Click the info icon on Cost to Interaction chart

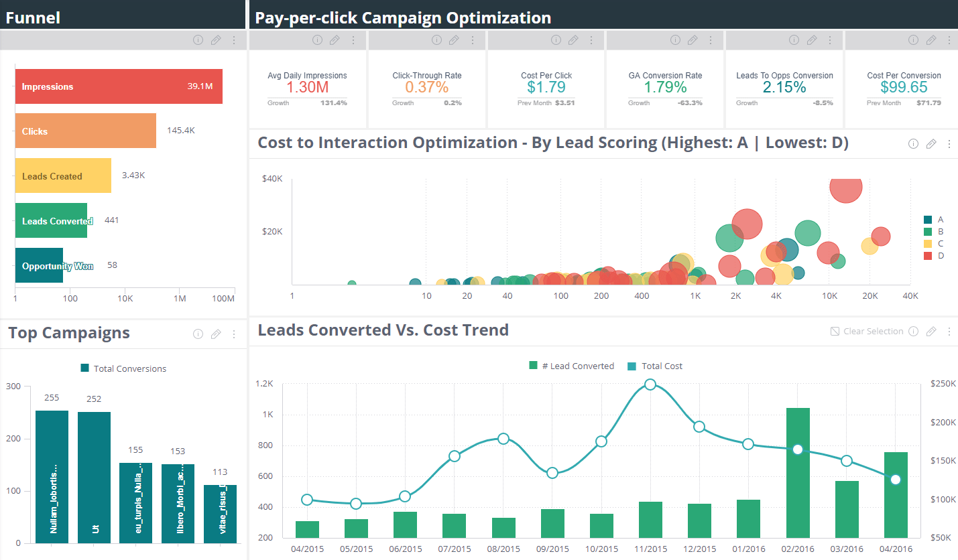tap(913, 143)
